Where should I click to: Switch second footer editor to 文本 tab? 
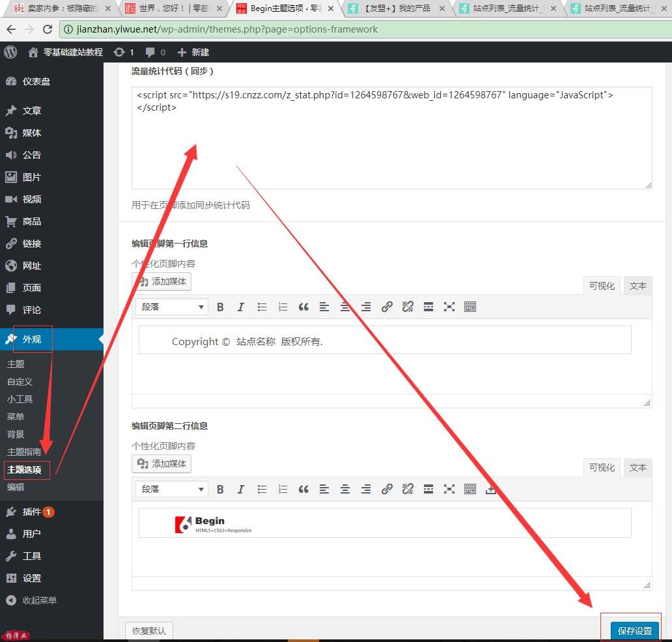pos(637,468)
